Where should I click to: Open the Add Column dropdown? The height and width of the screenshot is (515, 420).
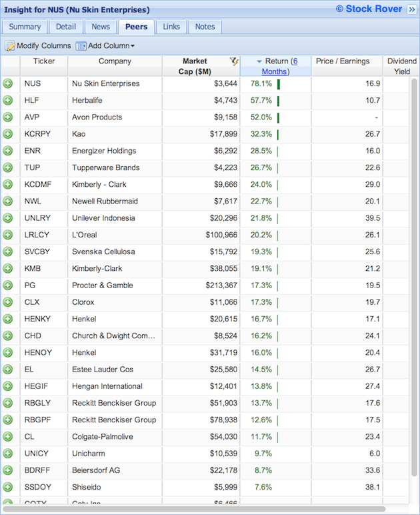pos(105,45)
